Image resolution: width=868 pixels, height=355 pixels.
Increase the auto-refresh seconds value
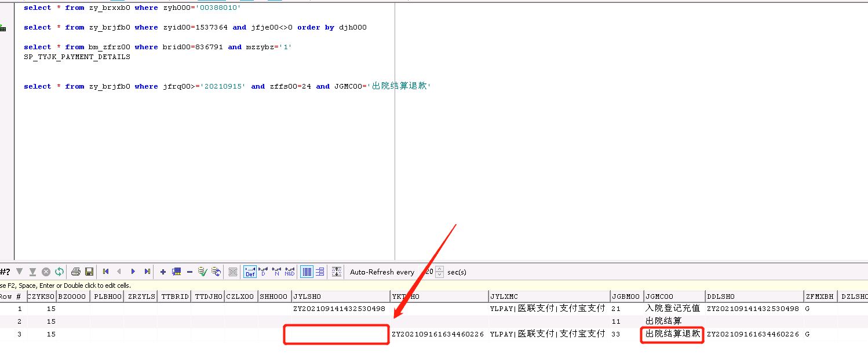[x=439, y=269]
